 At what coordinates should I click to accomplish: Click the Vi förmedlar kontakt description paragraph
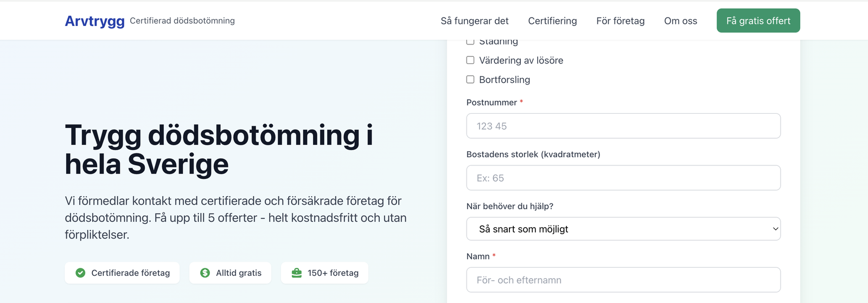click(235, 217)
